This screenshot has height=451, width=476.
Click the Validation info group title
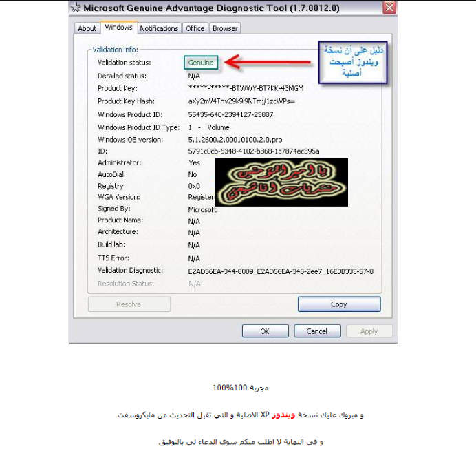tap(115, 50)
